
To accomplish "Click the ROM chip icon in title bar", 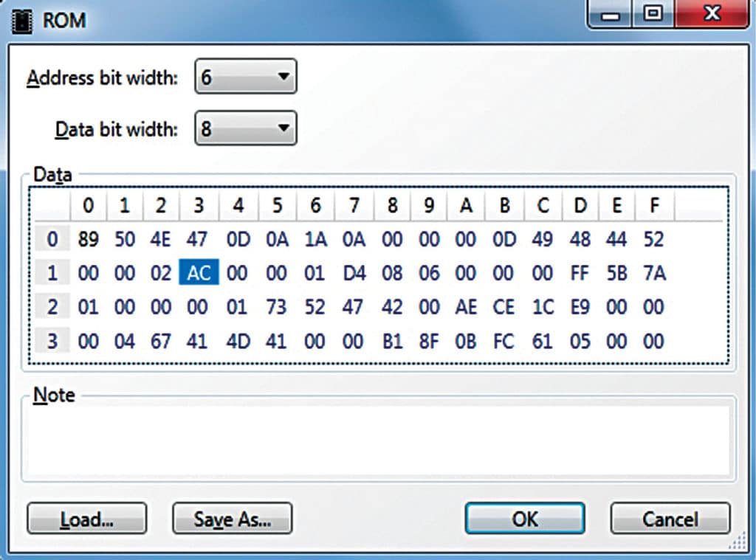I will point(23,20).
